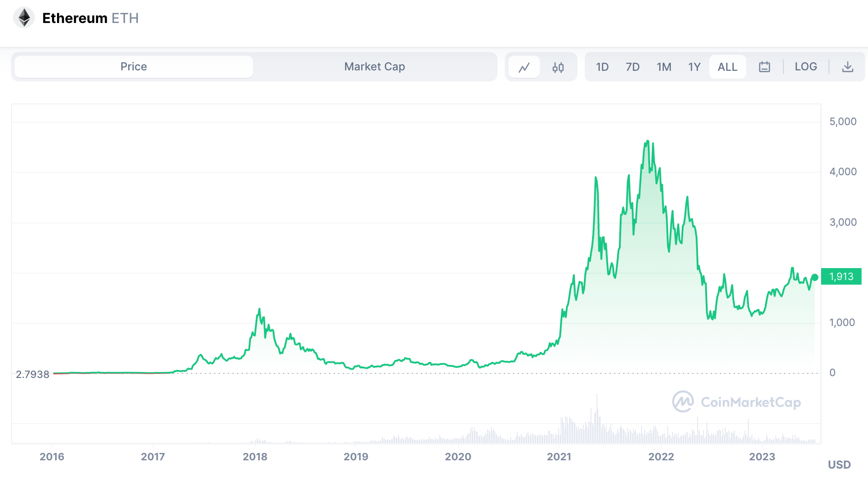Click the 2023 x-axis label
Screen dimensions: 868x481
pos(762,457)
